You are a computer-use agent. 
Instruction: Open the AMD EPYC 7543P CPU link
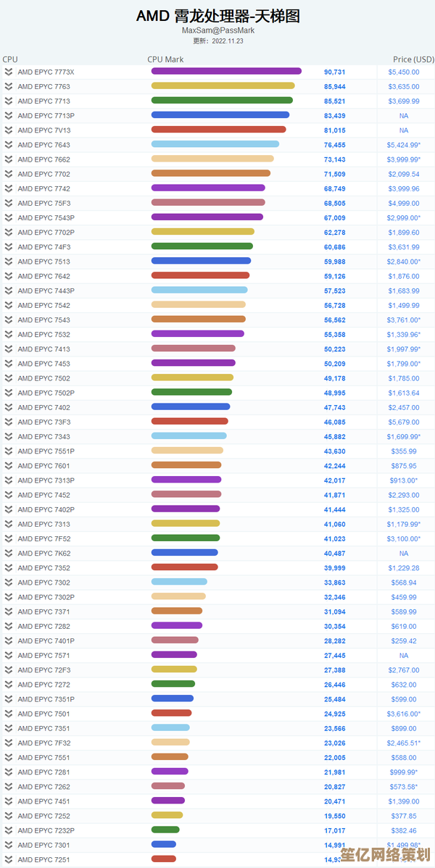[46, 217]
